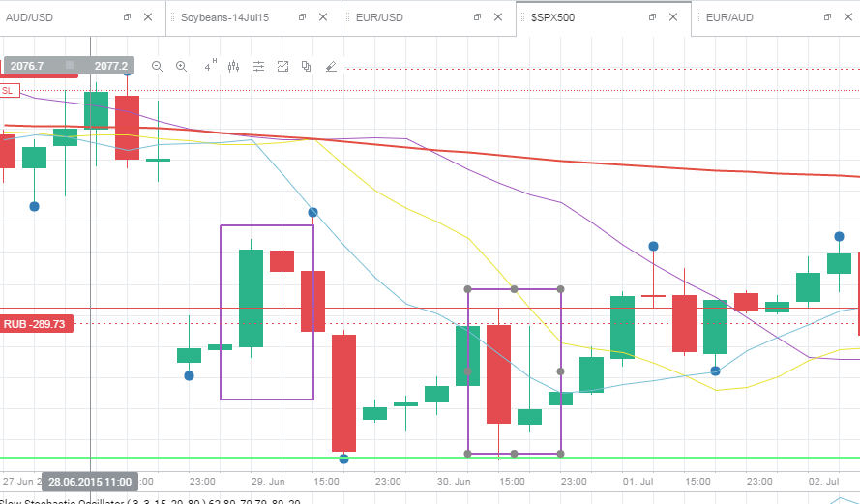Select the drawing pencil tool

331,67
